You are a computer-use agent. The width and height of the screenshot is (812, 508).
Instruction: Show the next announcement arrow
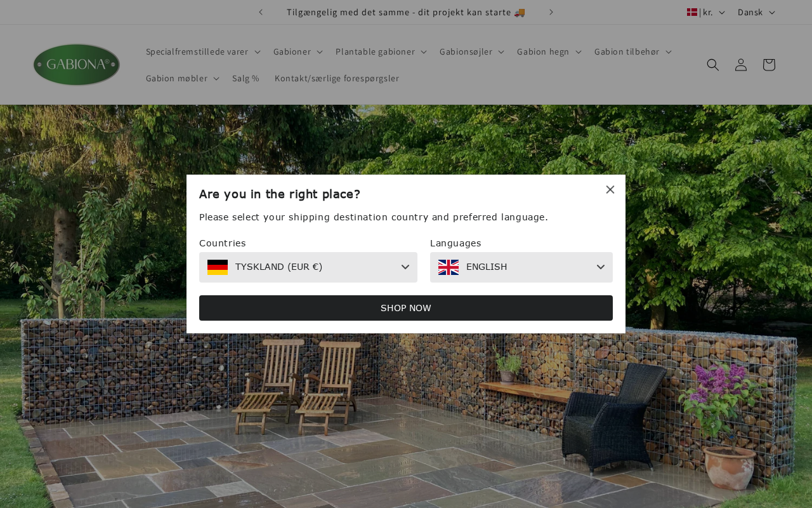point(551,12)
